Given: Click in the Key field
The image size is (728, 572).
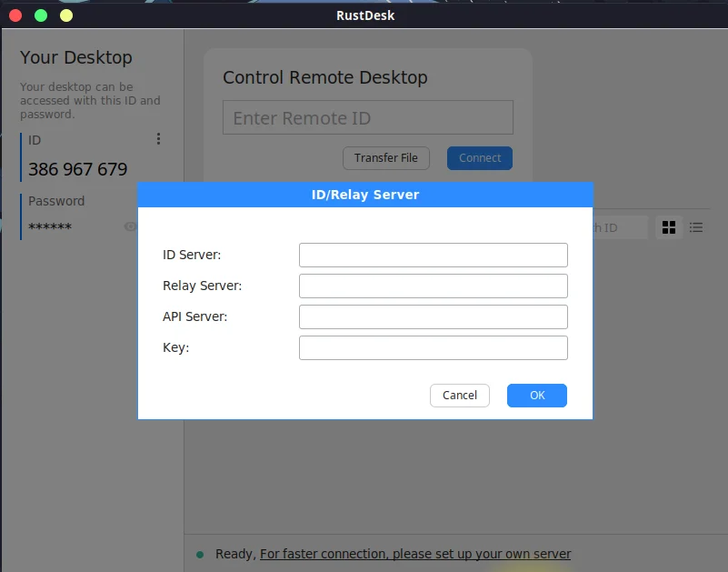Looking at the screenshot, I should click(x=434, y=347).
